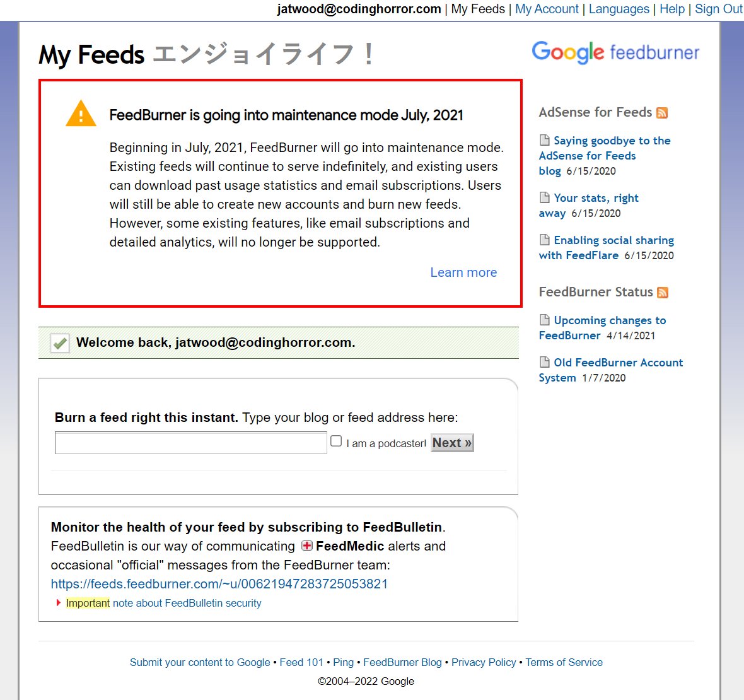Click the red FeedMedic cross icon

coord(307,546)
